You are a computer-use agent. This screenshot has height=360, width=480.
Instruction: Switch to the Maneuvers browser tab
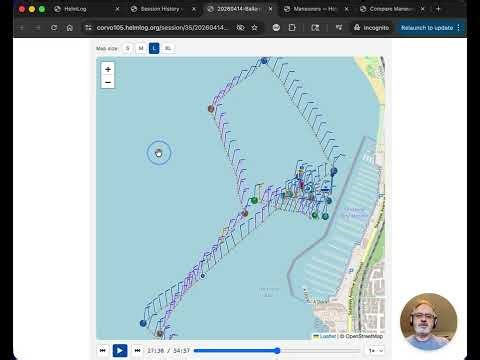click(314, 9)
